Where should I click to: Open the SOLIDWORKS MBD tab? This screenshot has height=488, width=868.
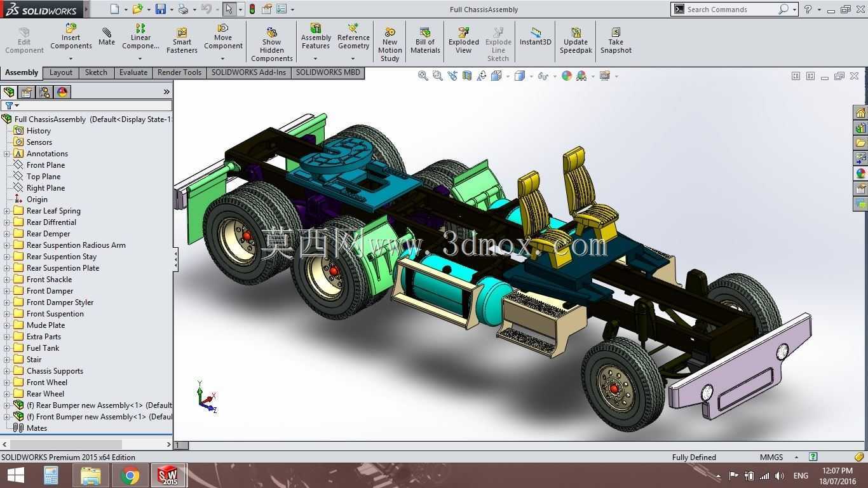(x=328, y=72)
